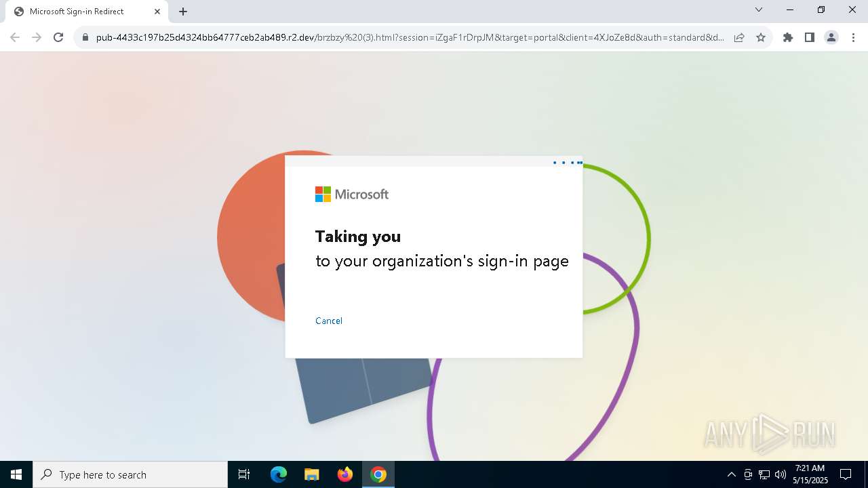
Task: Bookmark this page with star icon
Action: [x=761, y=37]
